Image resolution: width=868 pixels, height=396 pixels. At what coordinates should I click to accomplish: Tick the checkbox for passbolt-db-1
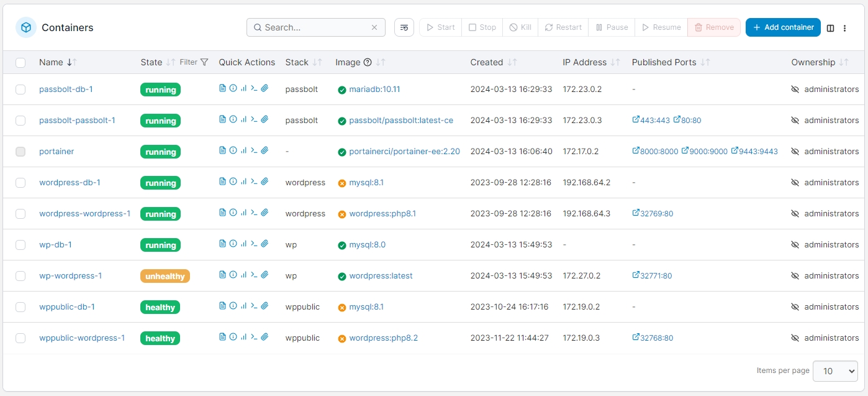coord(20,90)
